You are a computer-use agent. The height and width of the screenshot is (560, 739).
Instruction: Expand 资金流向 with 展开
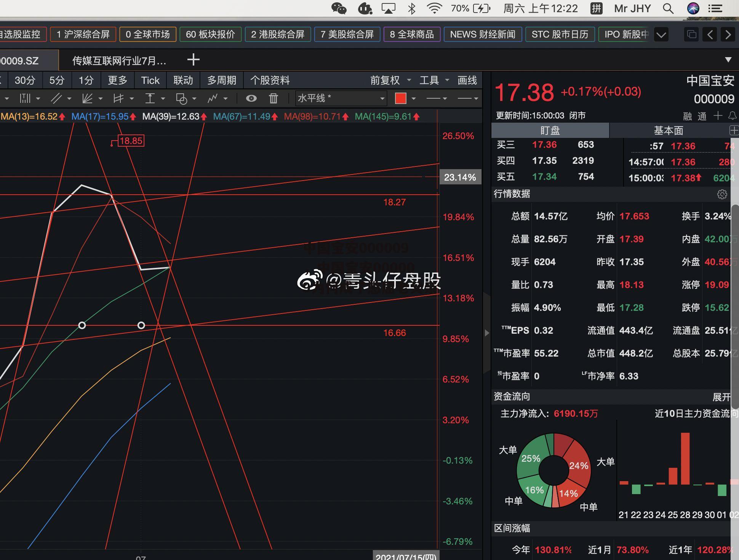721,397
